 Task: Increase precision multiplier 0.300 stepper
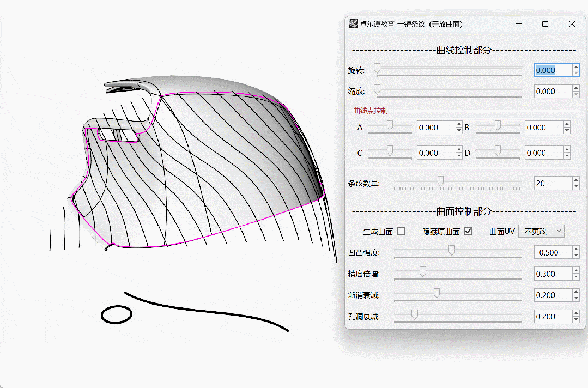(576, 271)
